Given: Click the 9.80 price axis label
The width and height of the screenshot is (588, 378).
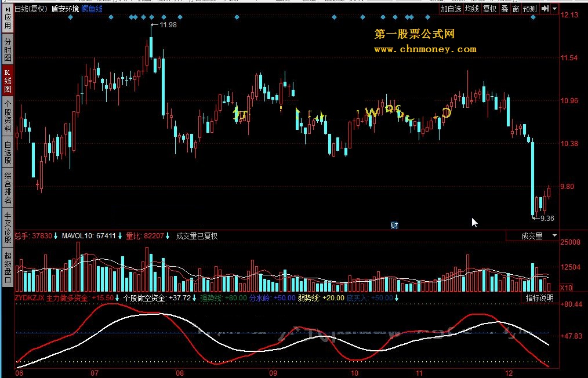Looking at the screenshot, I should tap(567, 186).
